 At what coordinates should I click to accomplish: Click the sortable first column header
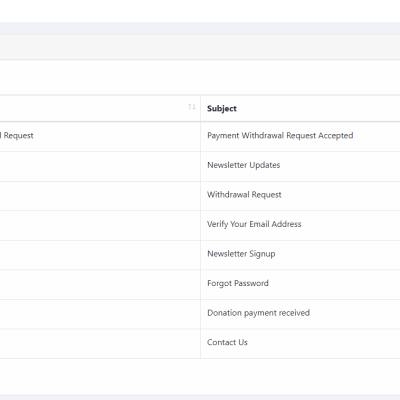[100, 108]
